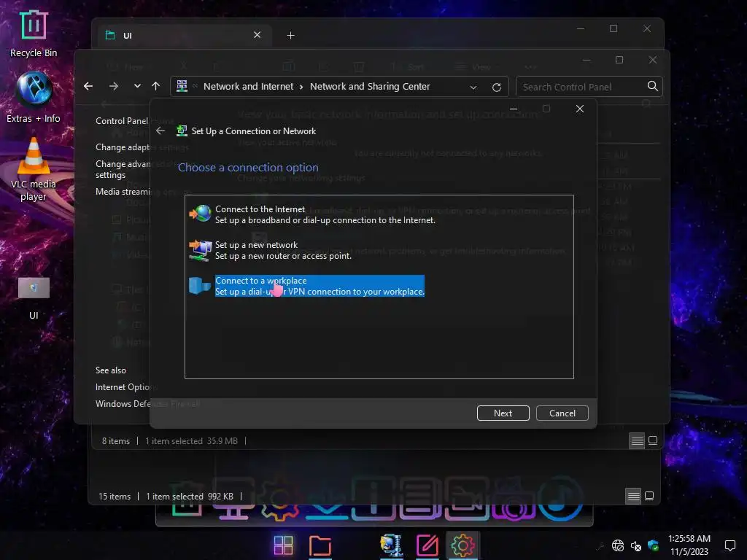Open File Explorer from taskbar

click(320, 545)
